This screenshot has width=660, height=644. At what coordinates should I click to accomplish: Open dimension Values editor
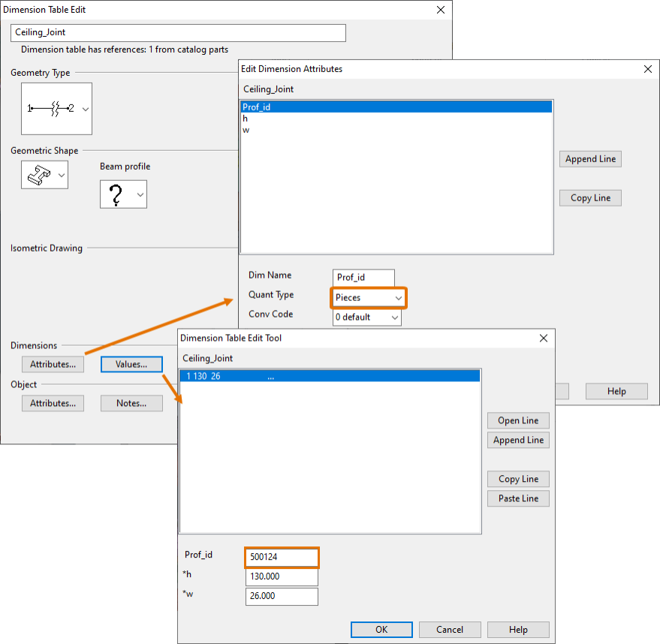point(131,364)
